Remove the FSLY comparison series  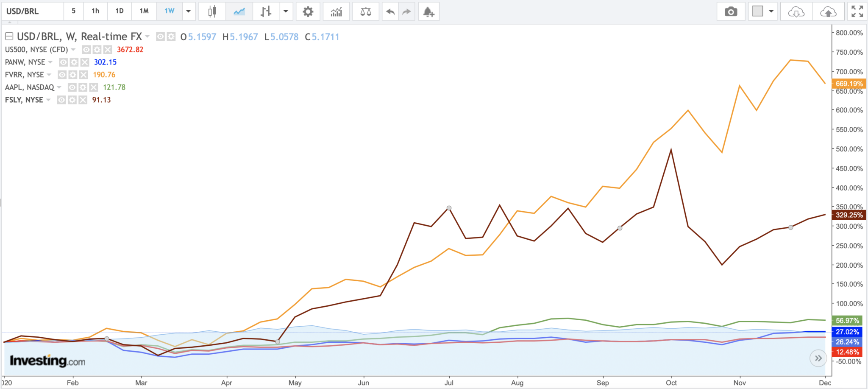(x=83, y=100)
